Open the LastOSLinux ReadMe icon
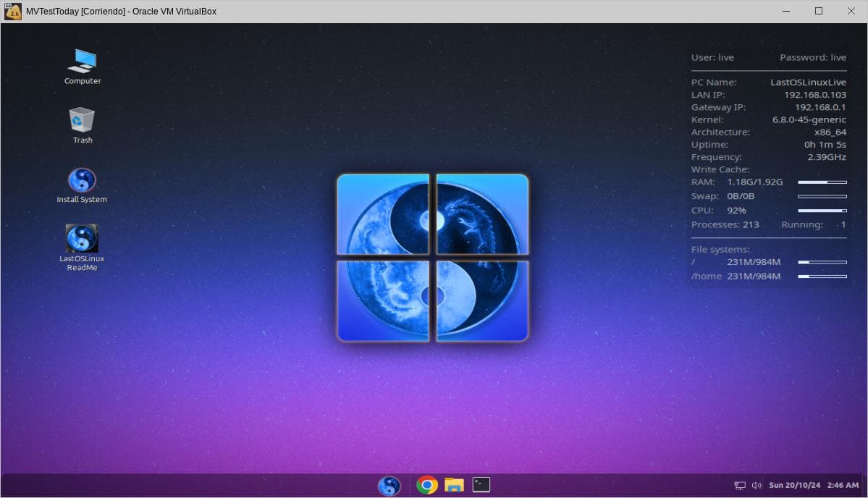The width and height of the screenshot is (868, 498). (x=82, y=238)
